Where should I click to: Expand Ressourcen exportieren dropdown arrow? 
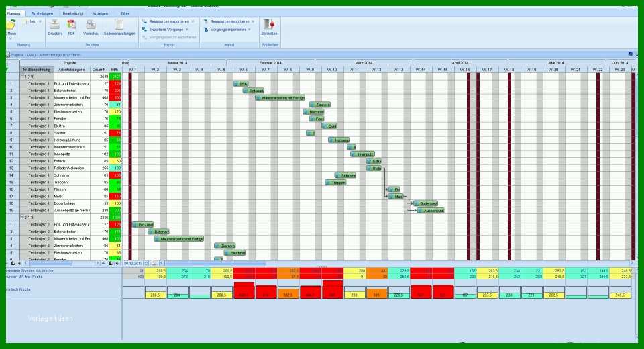click(193, 21)
